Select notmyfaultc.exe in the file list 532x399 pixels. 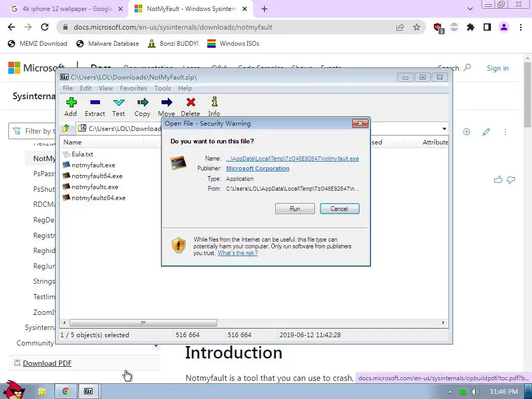click(x=95, y=187)
